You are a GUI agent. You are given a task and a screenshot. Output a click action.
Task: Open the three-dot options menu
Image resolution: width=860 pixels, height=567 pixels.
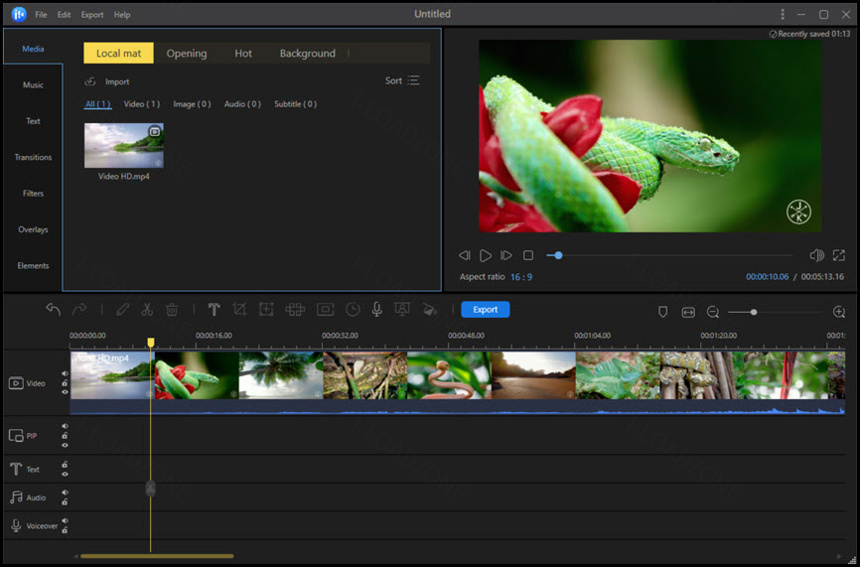(x=783, y=14)
